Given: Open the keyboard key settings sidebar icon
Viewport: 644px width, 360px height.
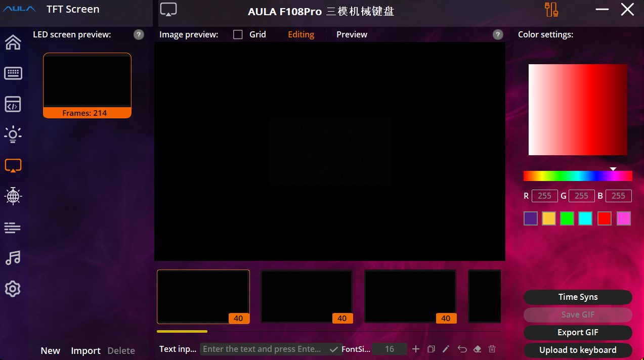Looking at the screenshot, I should (13, 73).
